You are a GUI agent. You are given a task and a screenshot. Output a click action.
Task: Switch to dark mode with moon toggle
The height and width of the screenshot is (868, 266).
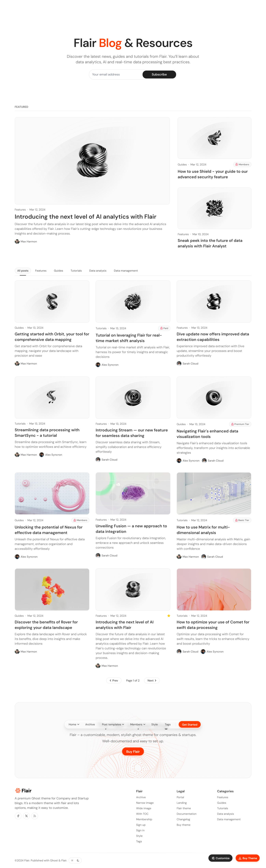coord(78,860)
